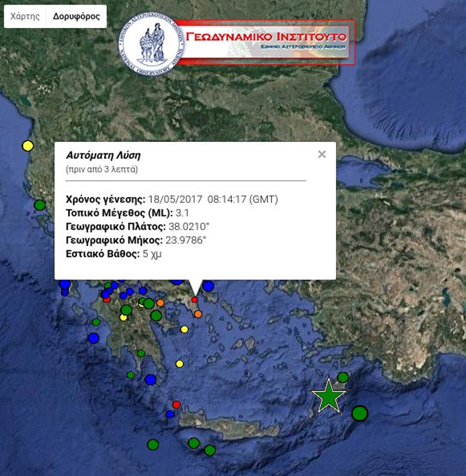Close the Αυτόματη Λύση popup
Screen dimensions: 466x476
coord(322,155)
